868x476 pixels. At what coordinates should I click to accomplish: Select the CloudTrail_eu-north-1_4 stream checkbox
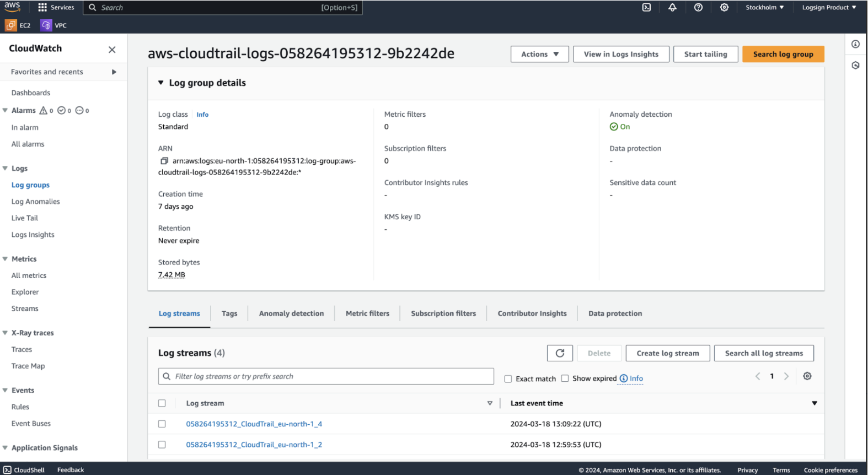click(162, 424)
